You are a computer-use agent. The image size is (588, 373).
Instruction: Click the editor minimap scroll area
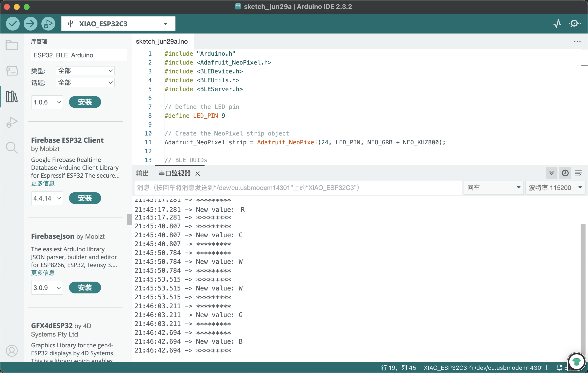(585, 107)
